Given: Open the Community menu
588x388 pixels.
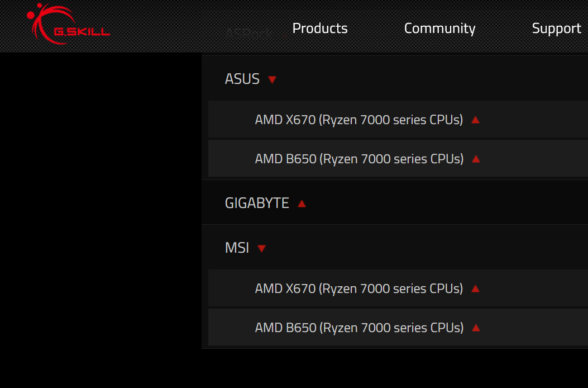Looking at the screenshot, I should click(x=439, y=29).
